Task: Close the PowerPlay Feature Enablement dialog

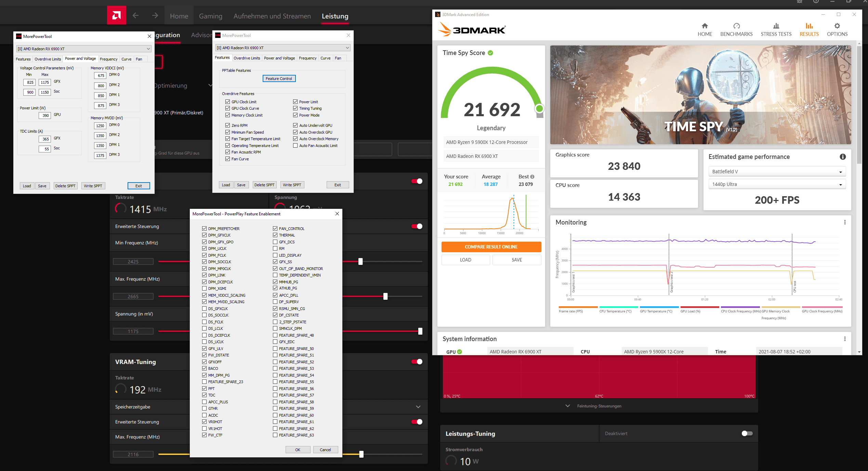Action: click(337, 214)
